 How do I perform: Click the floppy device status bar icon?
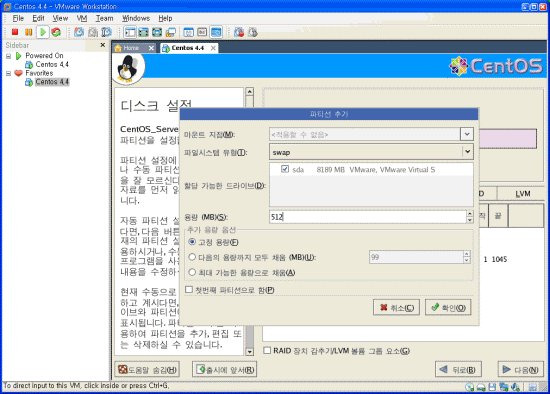(x=492, y=387)
